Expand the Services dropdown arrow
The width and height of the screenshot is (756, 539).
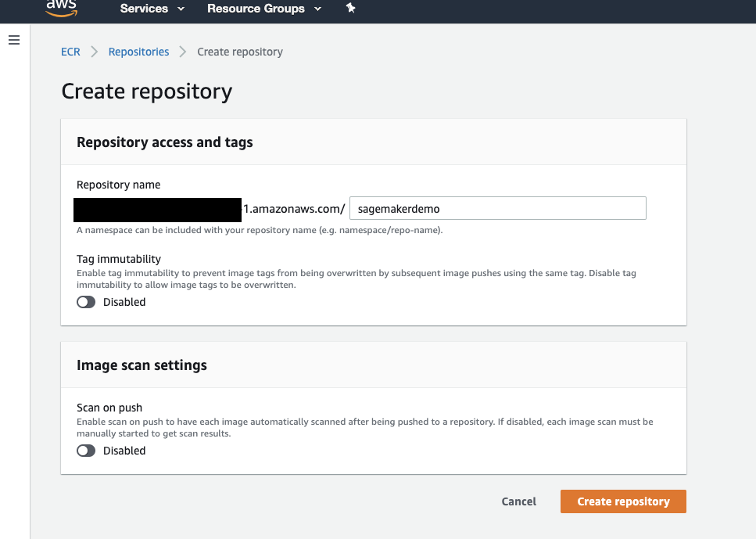click(181, 9)
